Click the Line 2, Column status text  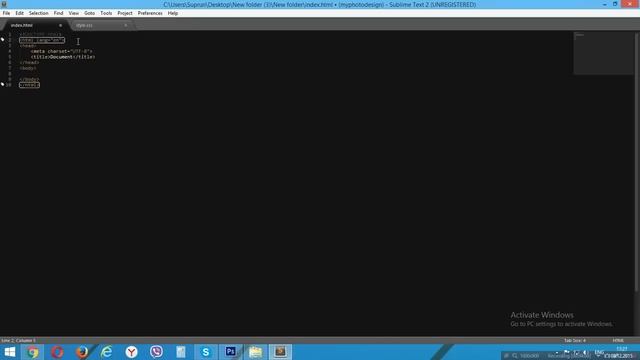(19, 340)
